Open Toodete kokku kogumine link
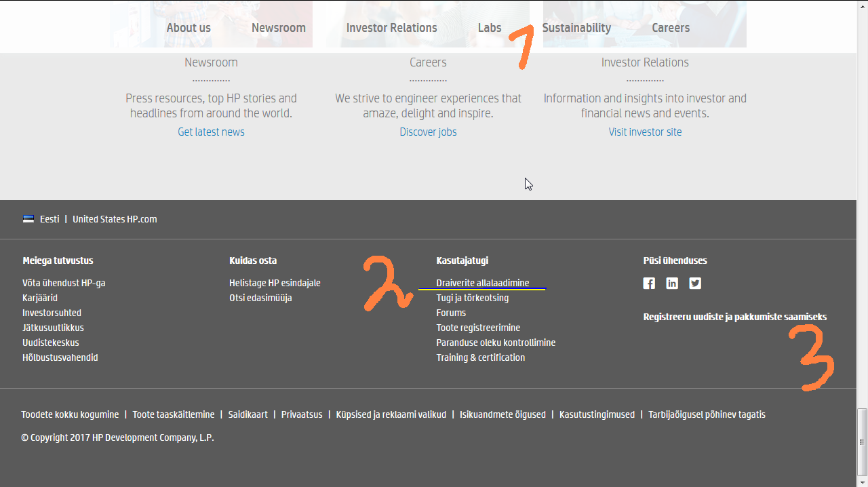Viewport: 868px width, 487px height. click(70, 414)
